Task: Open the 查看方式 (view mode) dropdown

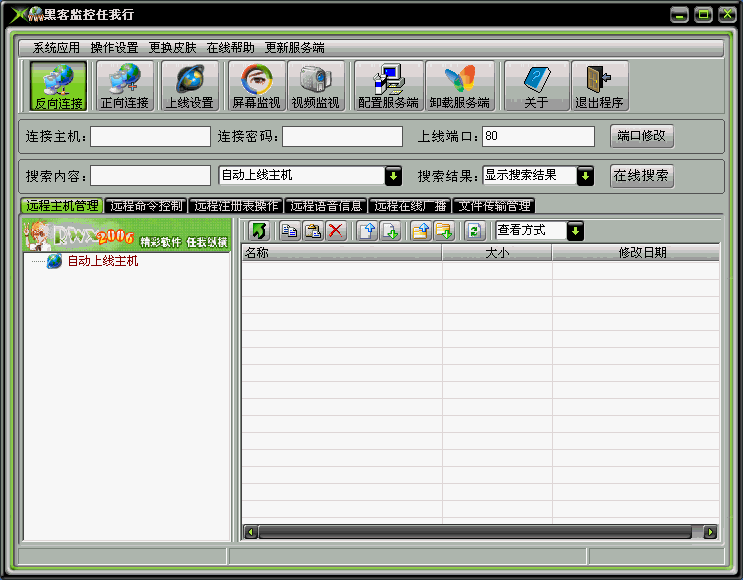Action: tap(575, 231)
